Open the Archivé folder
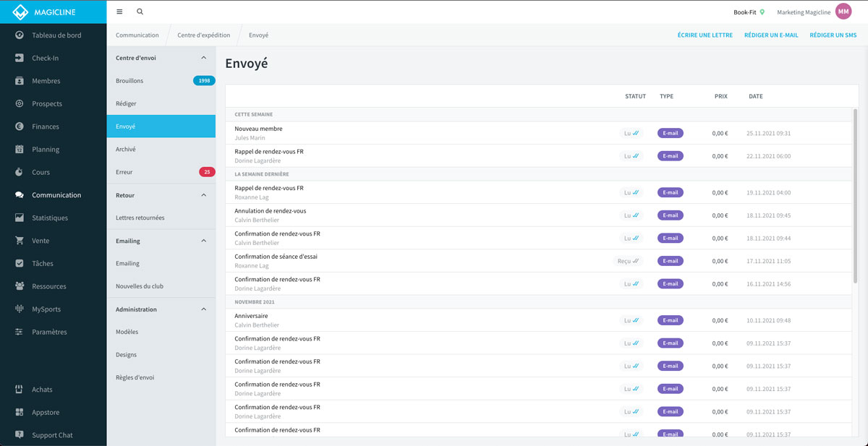 tap(161, 149)
